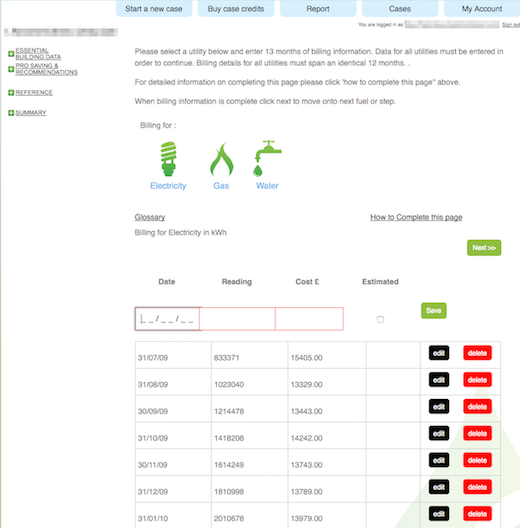Focus the Reading input field
The height and width of the screenshot is (528, 520).
(237, 319)
